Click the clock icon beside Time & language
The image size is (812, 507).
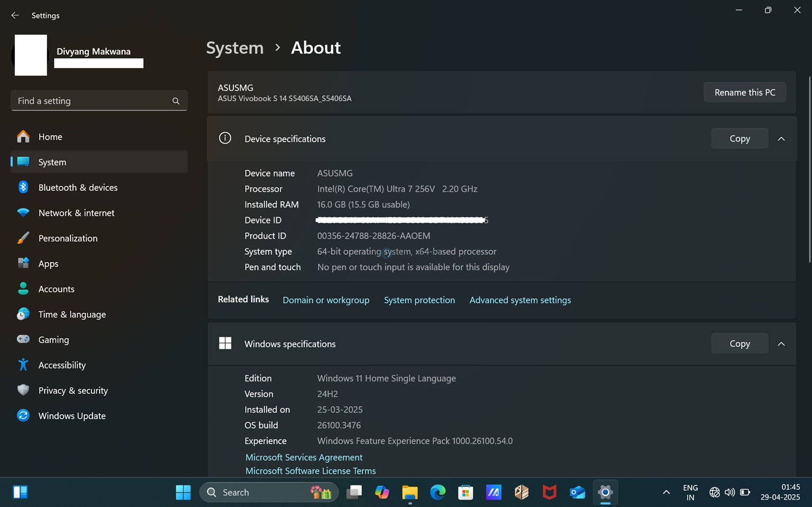23,314
